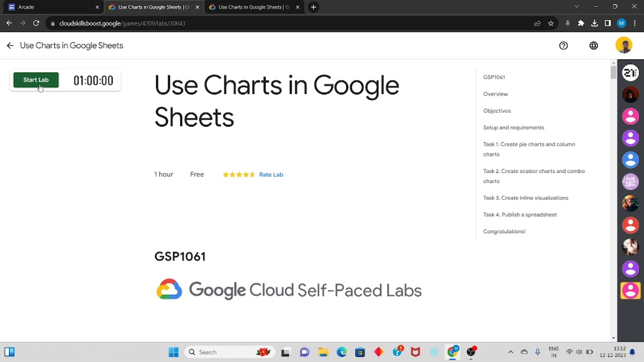Open Chrome three-dot menu
The image size is (644, 362).
click(635, 23)
